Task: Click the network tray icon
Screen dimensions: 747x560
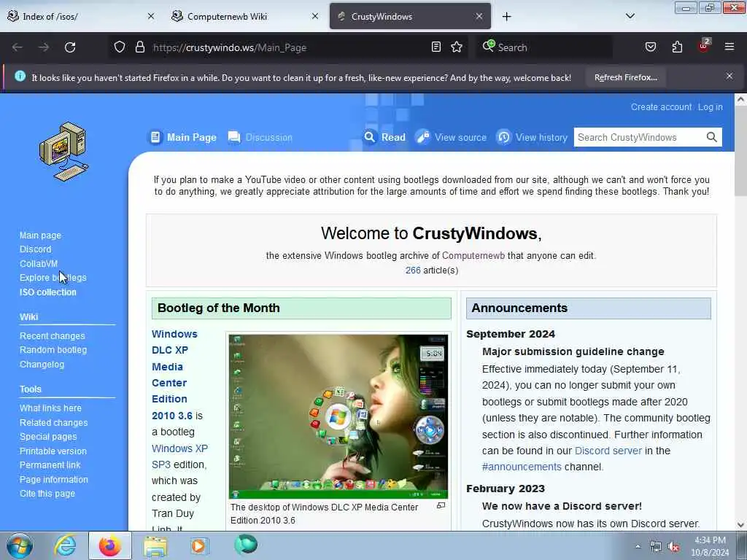Action: [656, 547]
